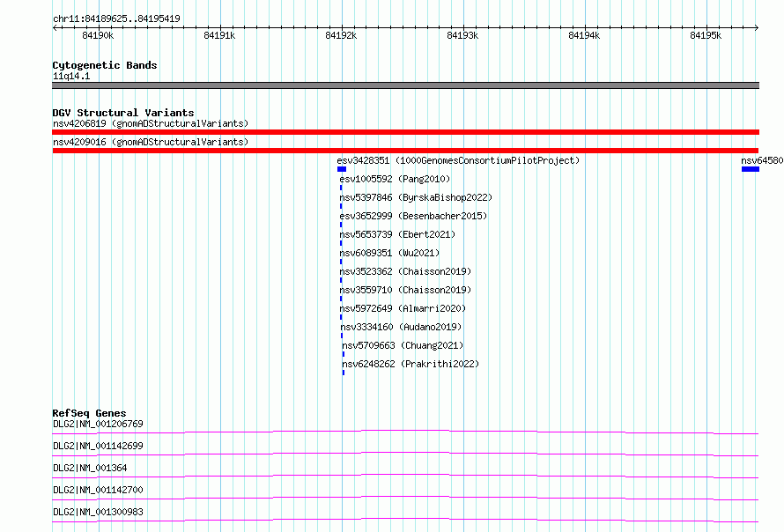This screenshot has height=532, width=784.
Task: Click the 84193k ruler tick label
Action: click(462, 35)
